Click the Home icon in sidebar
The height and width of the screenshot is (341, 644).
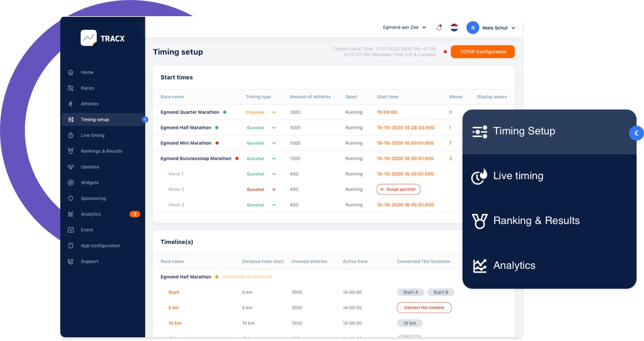(71, 72)
